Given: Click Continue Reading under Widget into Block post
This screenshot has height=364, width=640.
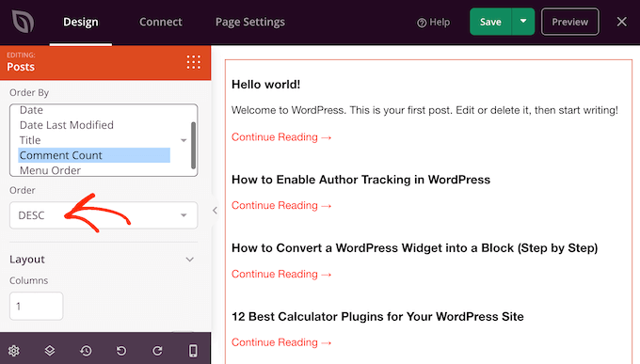Looking at the screenshot, I should pyautogui.click(x=281, y=274).
